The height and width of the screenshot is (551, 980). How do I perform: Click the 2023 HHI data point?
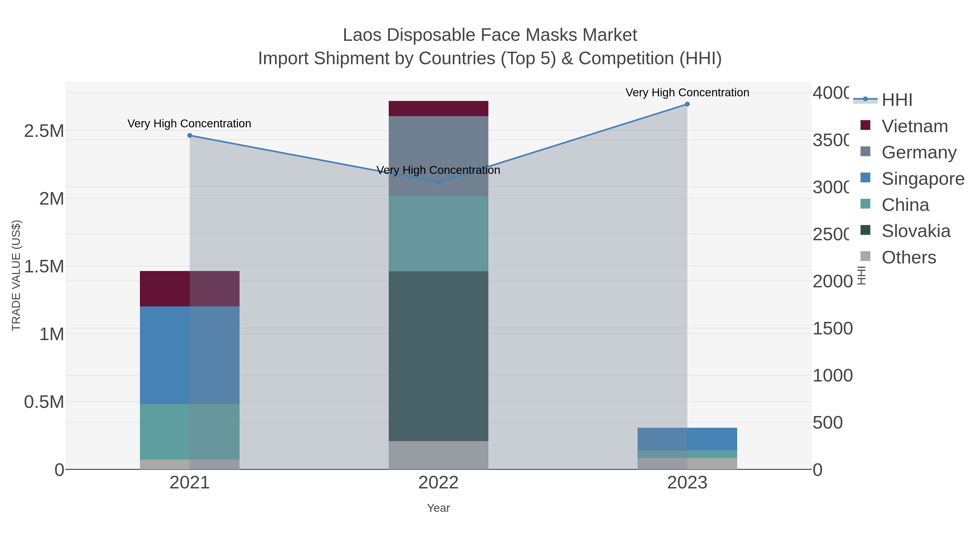click(x=687, y=104)
